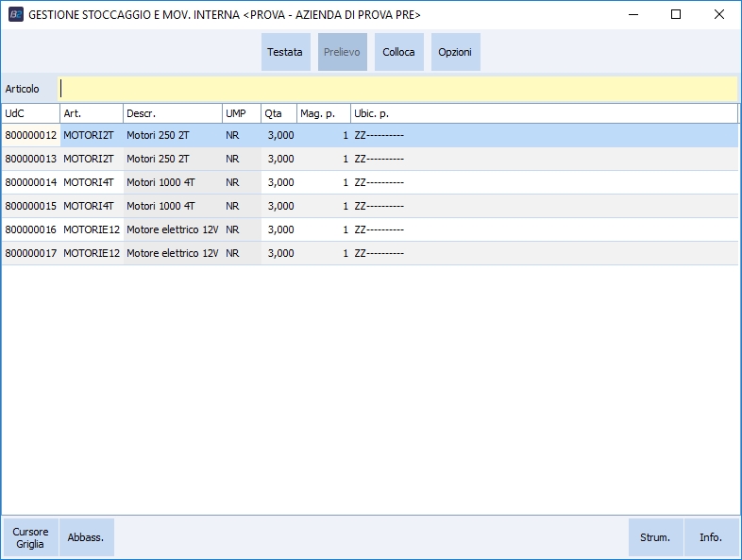
Task: Click the Art. column header
Action: coord(91,113)
